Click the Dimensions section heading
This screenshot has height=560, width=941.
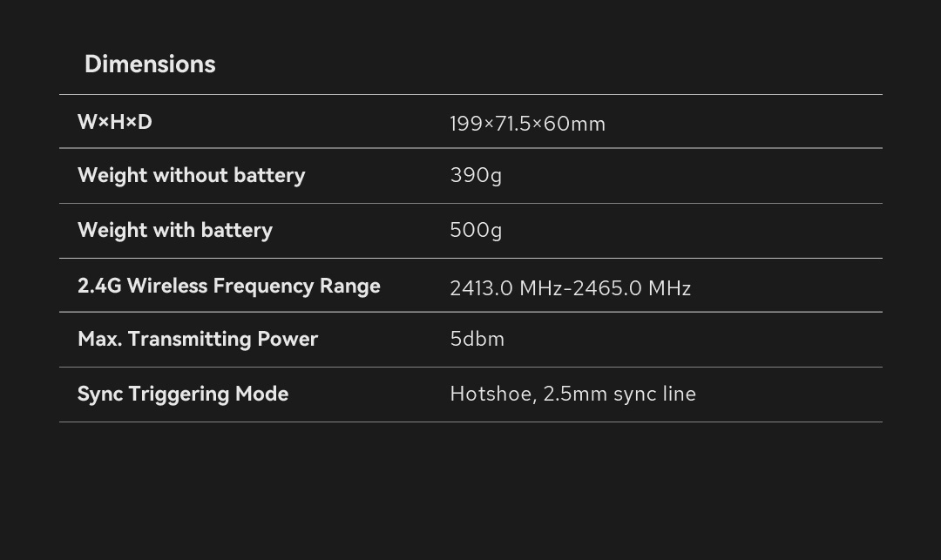pos(150,64)
